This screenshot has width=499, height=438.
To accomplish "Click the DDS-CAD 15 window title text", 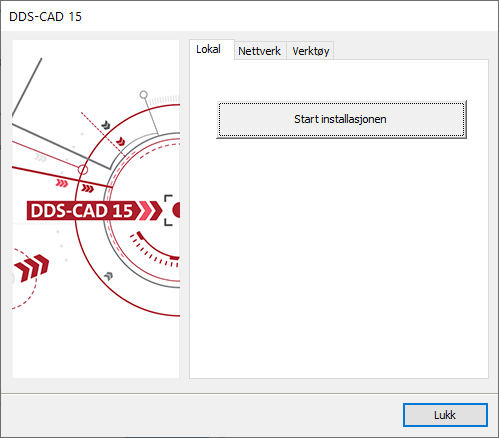I will click(x=45, y=17).
